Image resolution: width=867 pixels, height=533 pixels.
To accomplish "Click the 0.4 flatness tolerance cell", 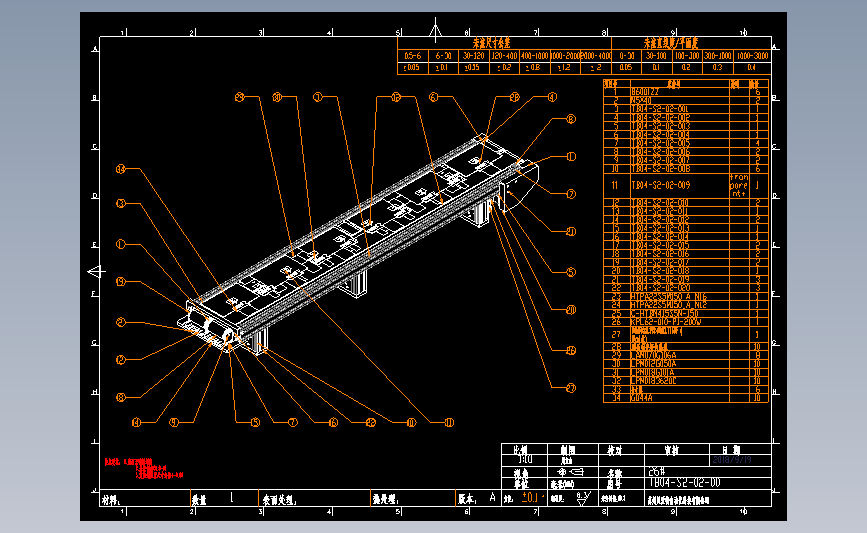I will click(x=753, y=67).
